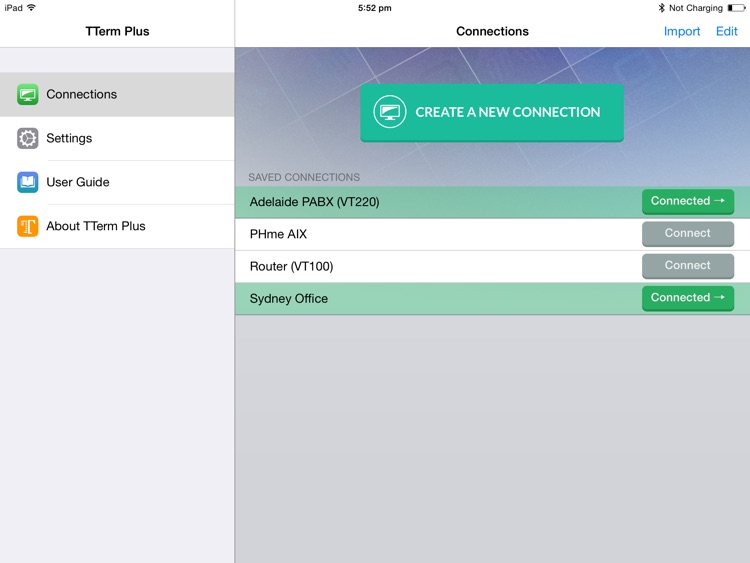Open the Settings sidebar item
Image resolution: width=750 pixels, height=563 pixels.
coord(117,138)
